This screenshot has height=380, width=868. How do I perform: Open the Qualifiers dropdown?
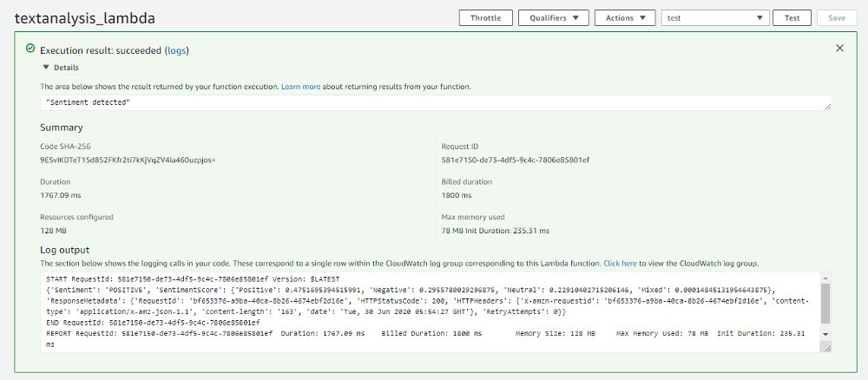pyautogui.click(x=553, y=17)
